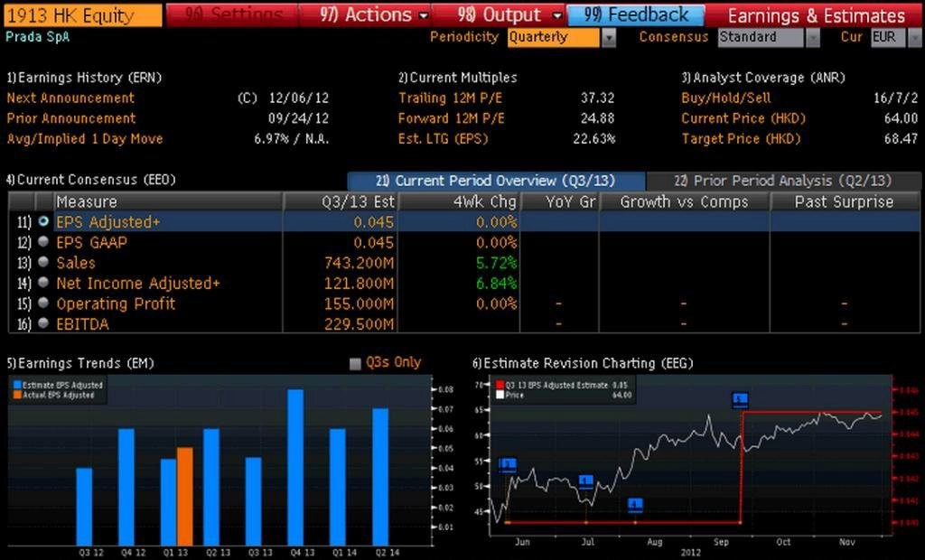
Task: Click the orange Q1 13 actual EPS bar
Action: 184,496
